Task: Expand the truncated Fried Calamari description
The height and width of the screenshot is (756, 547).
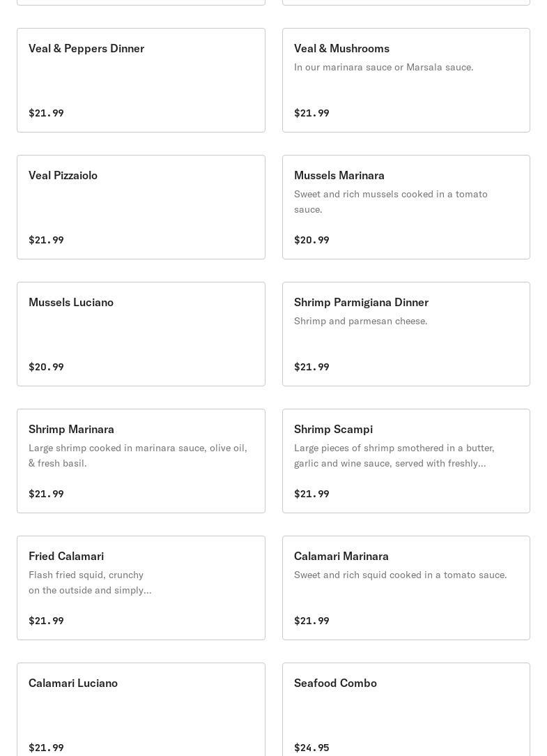Action: (x=90, y=582)
